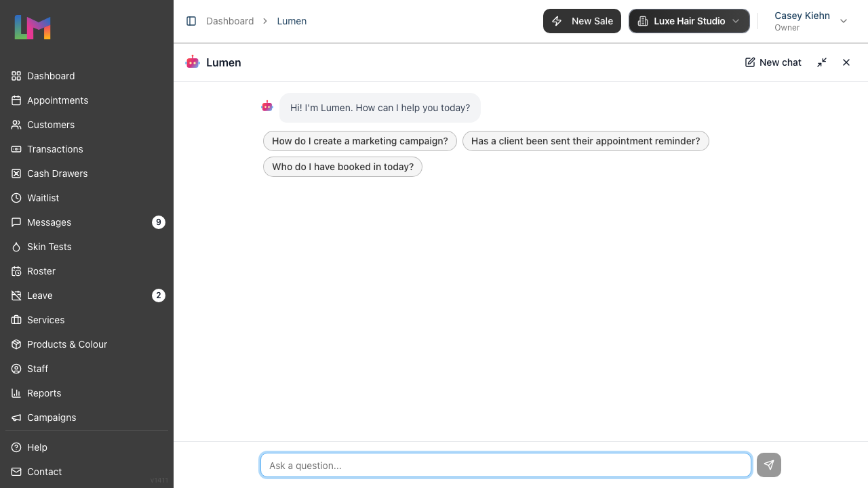Open Contact in the sidebar
The width and height of the screenshot is (868, 488).
click(87, 472)
